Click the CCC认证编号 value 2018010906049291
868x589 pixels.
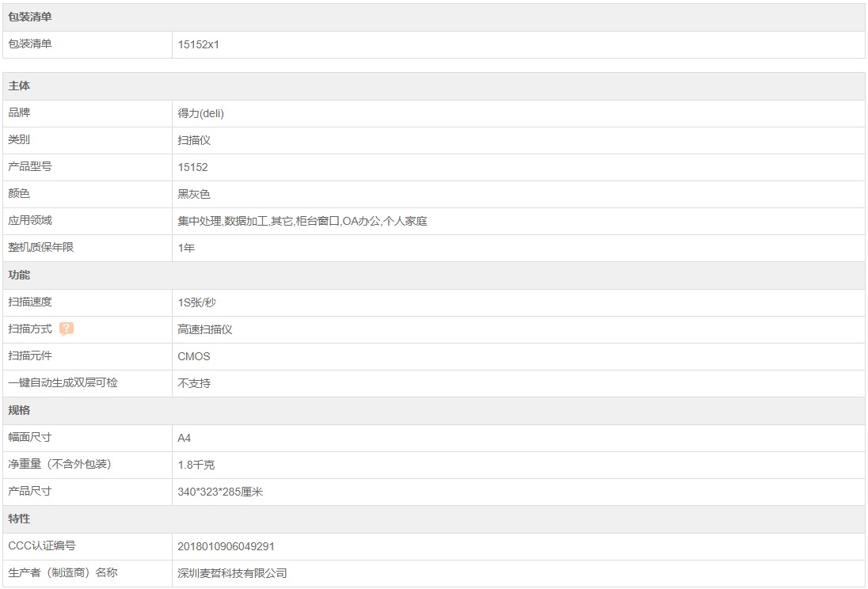227,546
